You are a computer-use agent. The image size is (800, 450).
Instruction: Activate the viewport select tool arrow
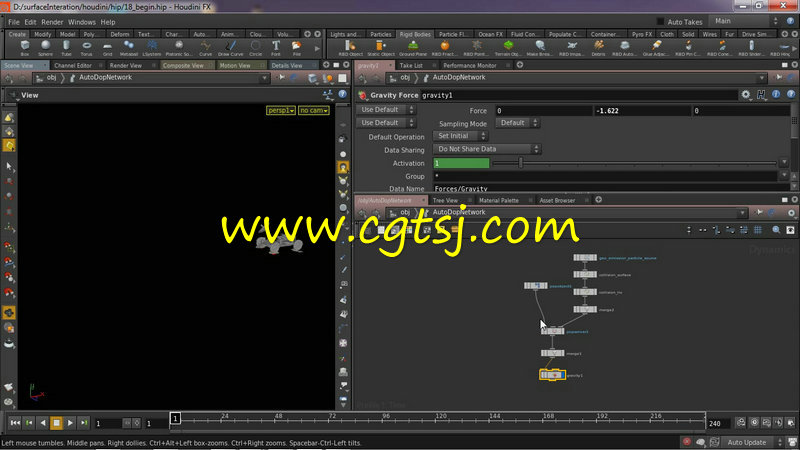pyautogui.click(x=9, y=166)
